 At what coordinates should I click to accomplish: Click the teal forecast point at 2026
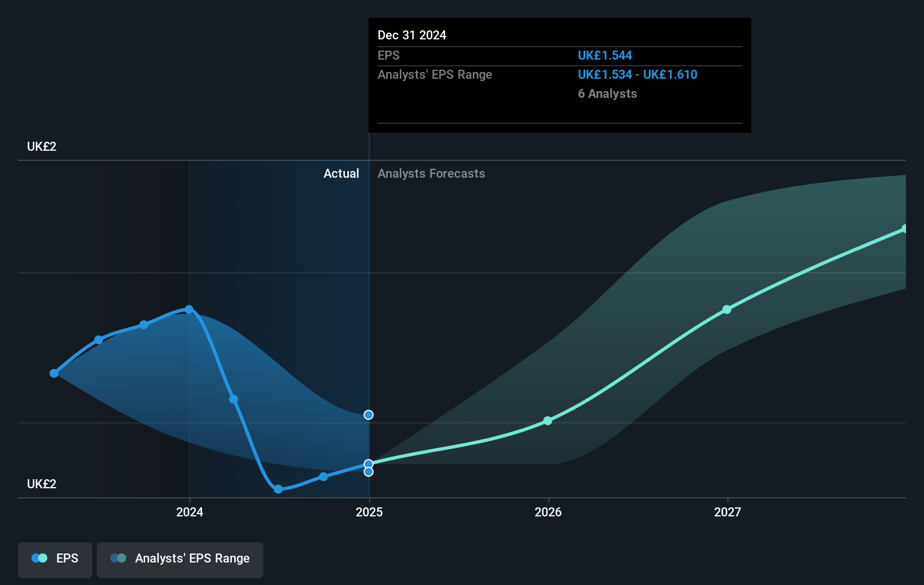coord(547,421)
